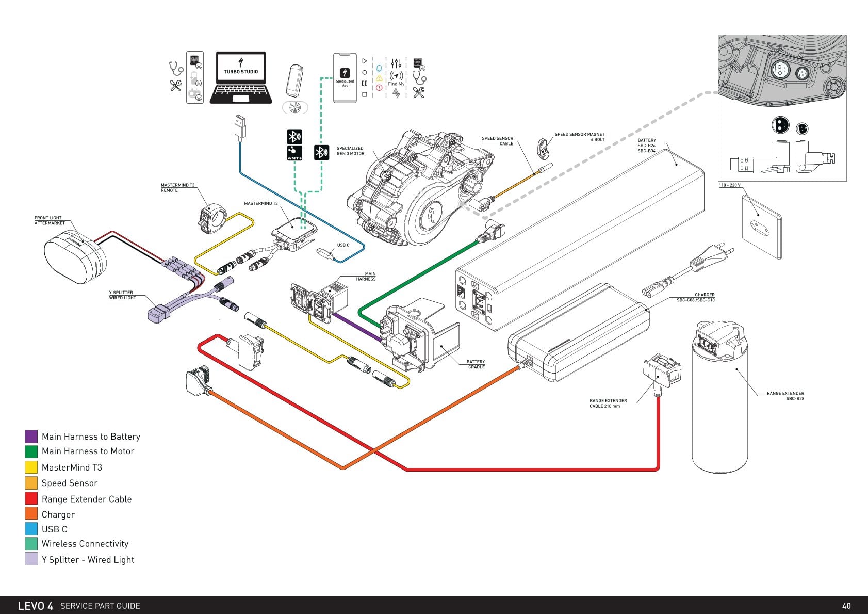Viewport: 868px width, 614px height.
Task: Click the 'BATTERY CRADLE' label
Action: [x=476, y=364]
